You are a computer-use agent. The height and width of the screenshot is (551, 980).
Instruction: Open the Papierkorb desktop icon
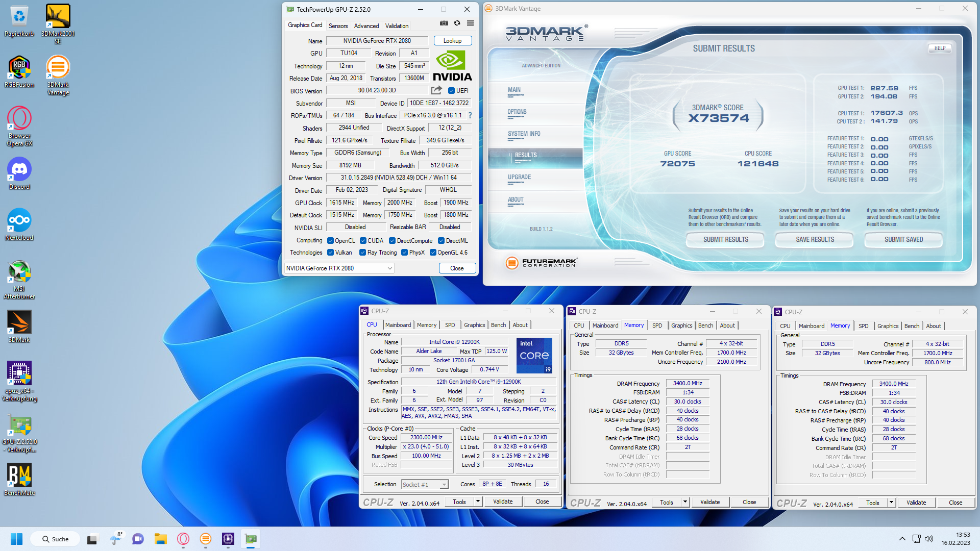[x=19, y=20]
